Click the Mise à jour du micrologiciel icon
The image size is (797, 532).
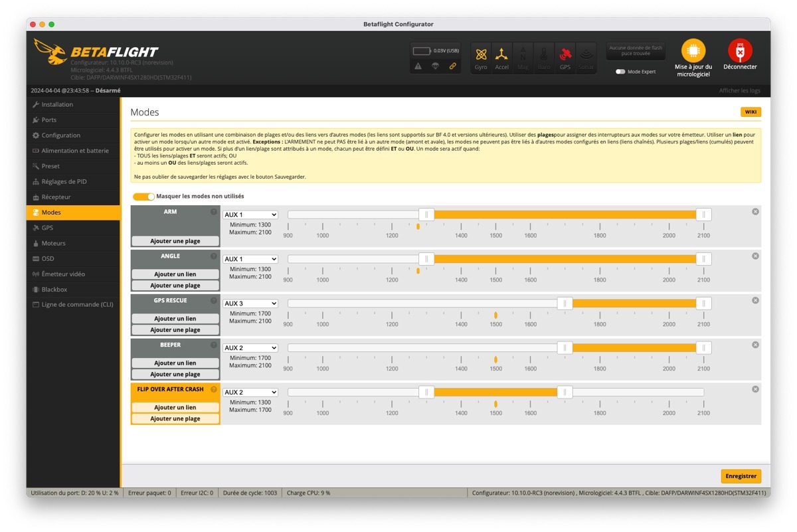693,51
